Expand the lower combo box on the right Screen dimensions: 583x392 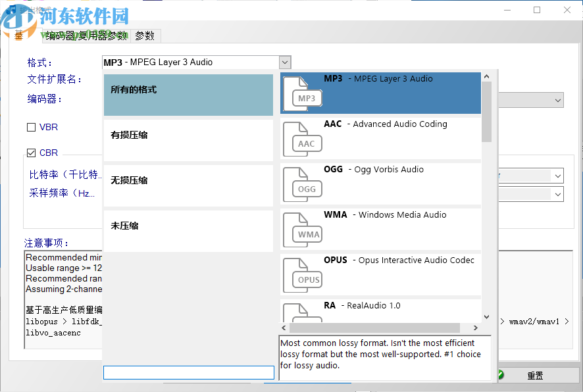(x=557, y=194)
